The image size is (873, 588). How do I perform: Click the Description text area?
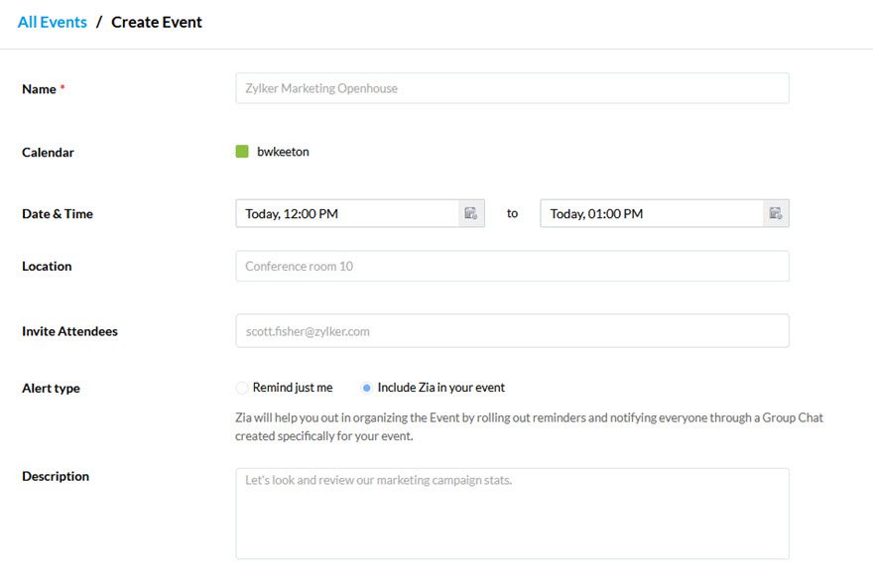click(x=512, y=513)
